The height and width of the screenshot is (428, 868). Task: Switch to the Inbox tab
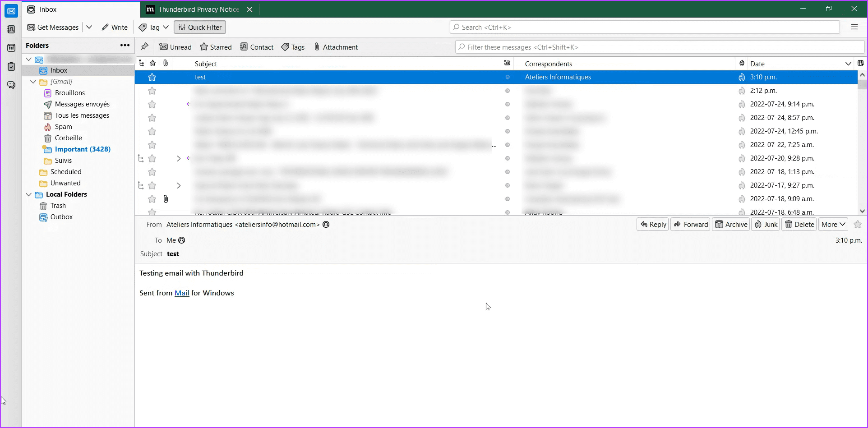coord(47,9)
